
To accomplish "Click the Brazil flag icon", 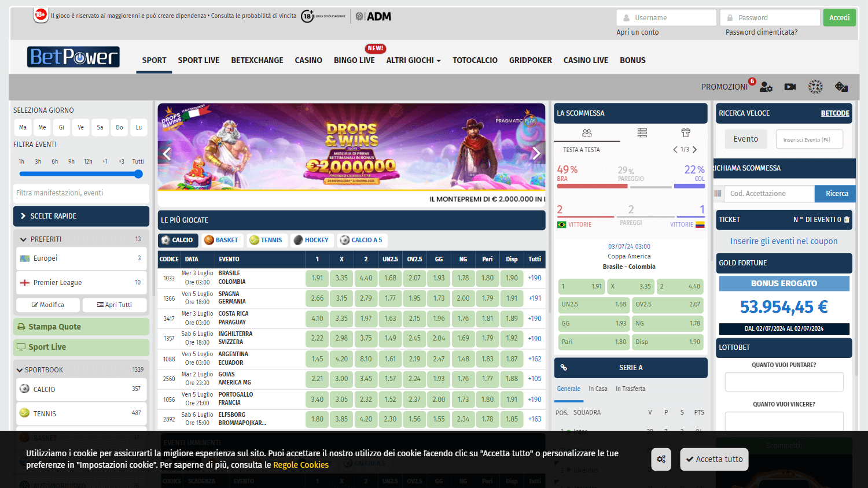I will point(561,224).
